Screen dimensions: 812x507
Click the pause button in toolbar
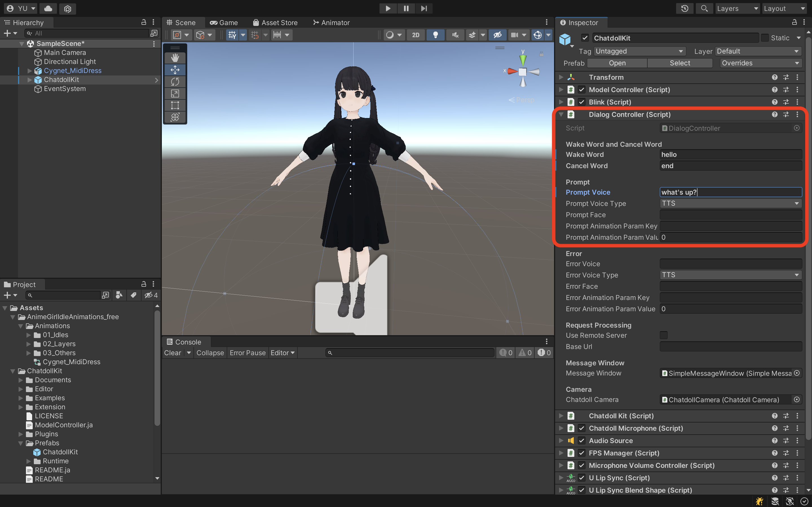click(406, 8)
